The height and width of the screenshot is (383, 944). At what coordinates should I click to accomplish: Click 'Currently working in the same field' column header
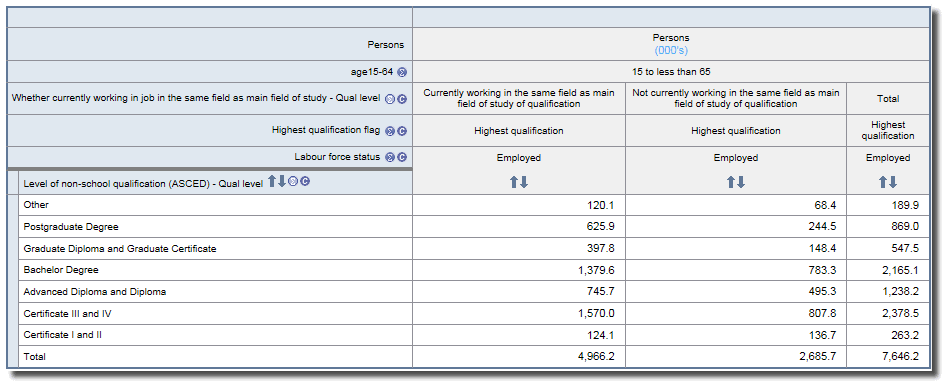click(x=519, y=98)
